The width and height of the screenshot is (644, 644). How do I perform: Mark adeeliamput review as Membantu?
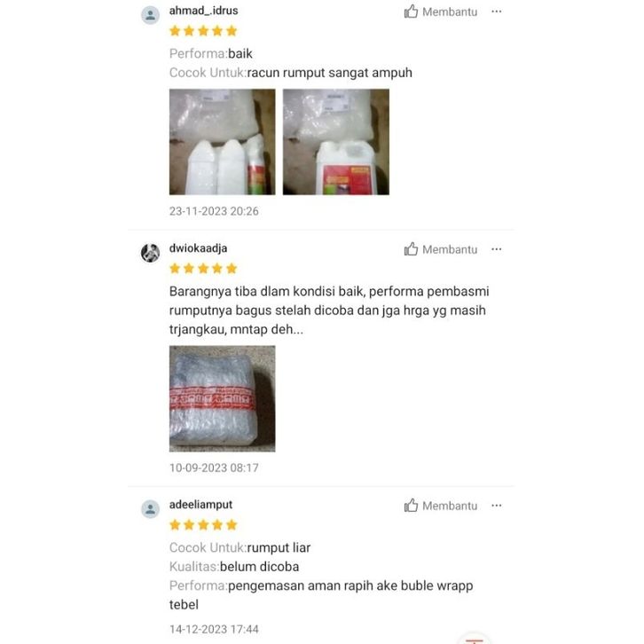(x=441, y=506)
